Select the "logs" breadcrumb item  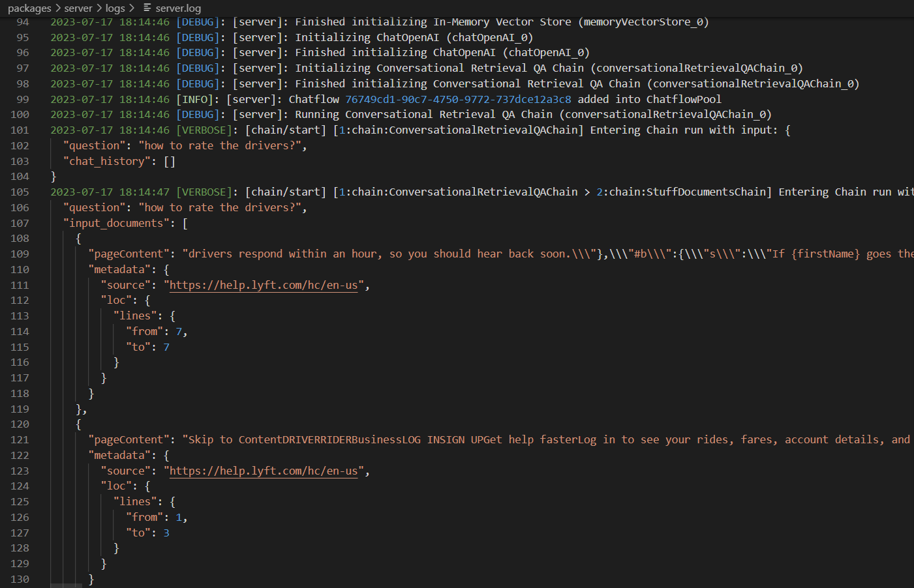click(115, 8)
